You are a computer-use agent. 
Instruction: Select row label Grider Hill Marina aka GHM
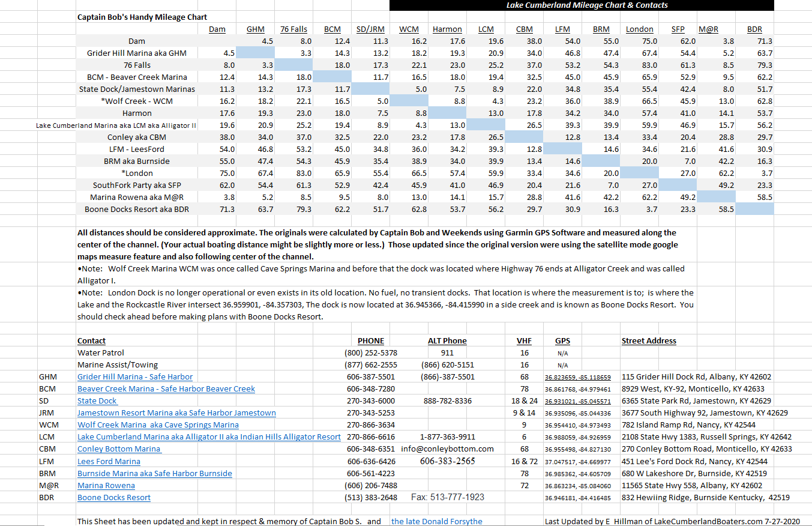point(137,53)
